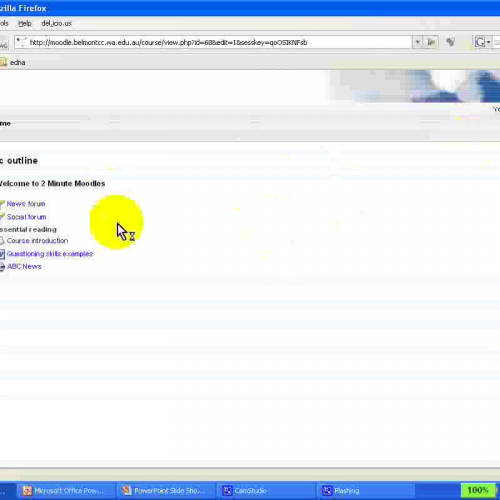Click the Welcome to 2 Minute Moodles heading
Viewport: 500px width, 500px height.
point(52,183)
